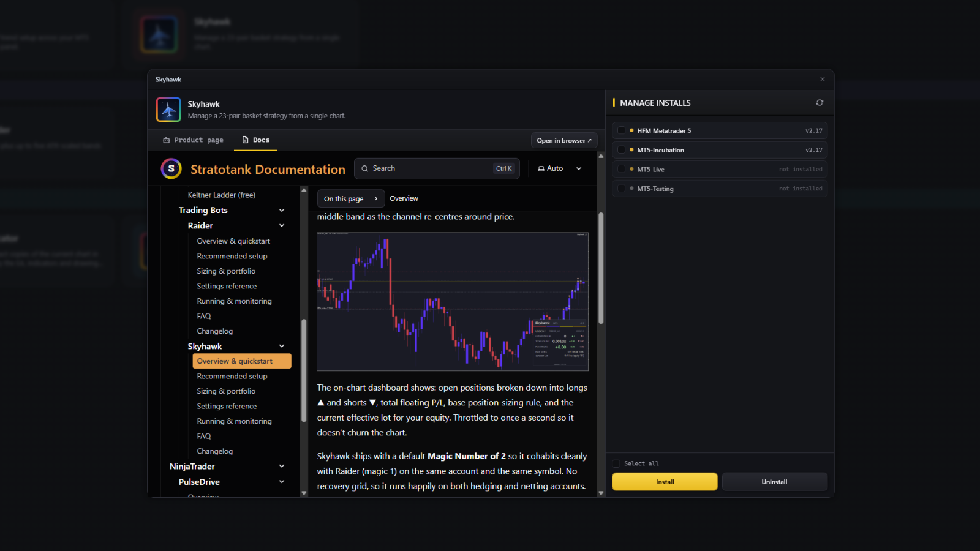
Task: Collapse the NinjaTrader section chevron
Action: (x=282, y=466)
